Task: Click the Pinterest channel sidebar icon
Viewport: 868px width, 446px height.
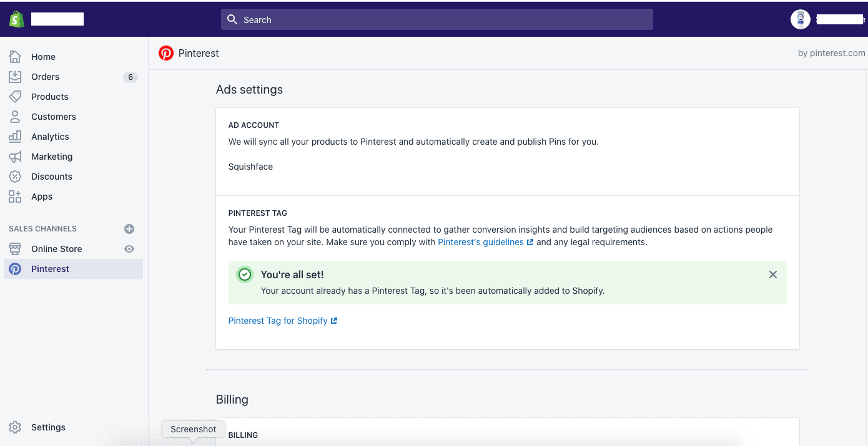Action: pos(15,269)
